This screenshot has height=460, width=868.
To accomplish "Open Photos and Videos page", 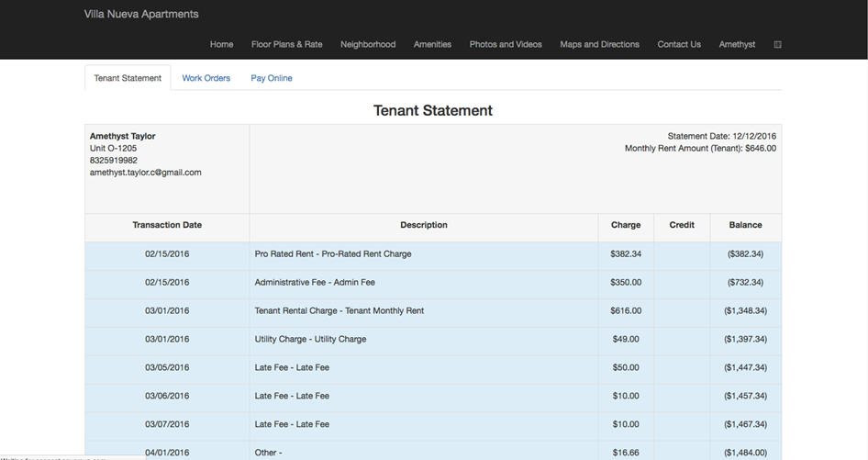I will click(x=506, y=44).
